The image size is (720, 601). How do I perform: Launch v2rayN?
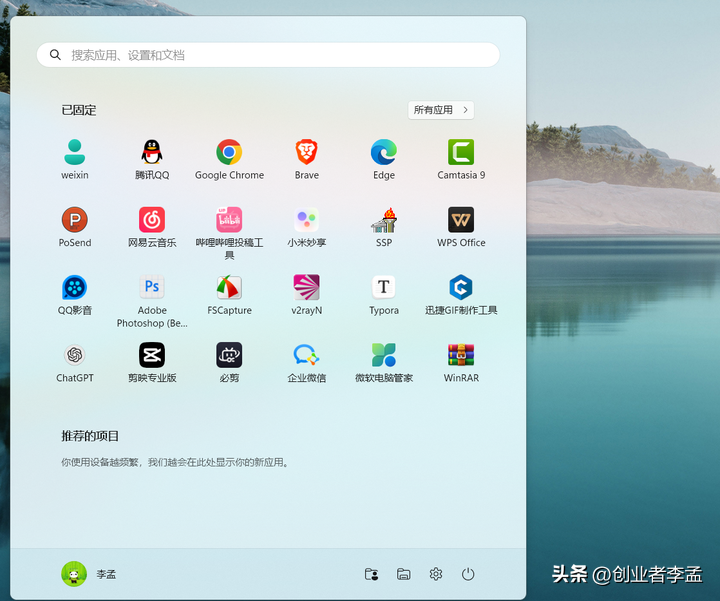(x=306, y=295)
